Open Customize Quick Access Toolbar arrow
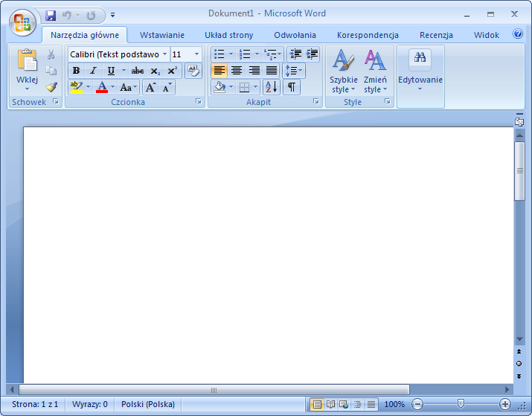 [112, 16]
